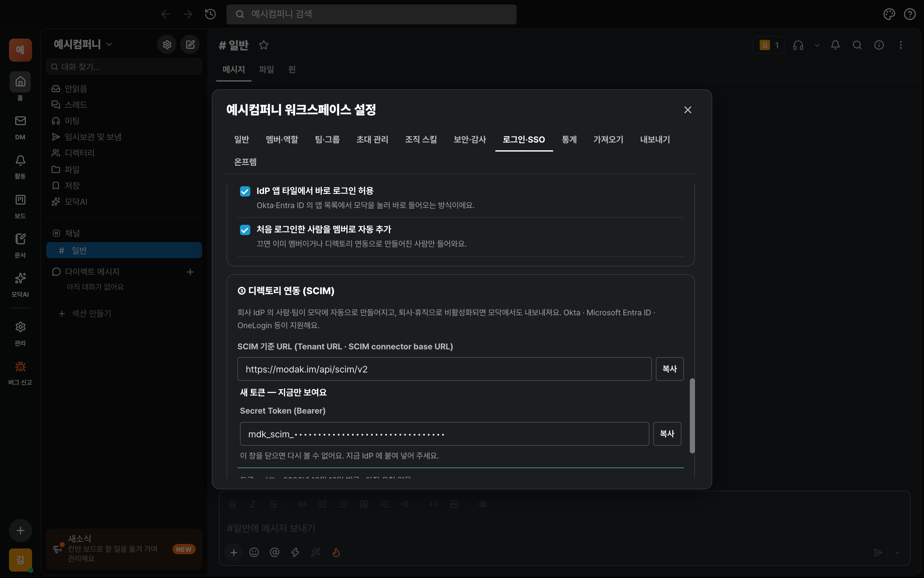Open send options chevron in composer
Screen dimensions: 924x578
(897, 552)
